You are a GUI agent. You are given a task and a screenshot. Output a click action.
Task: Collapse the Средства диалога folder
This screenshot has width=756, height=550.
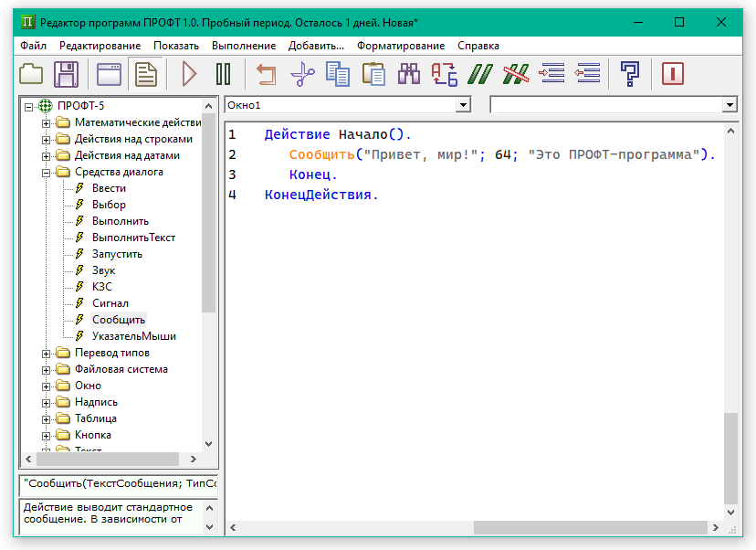[46, 173]
